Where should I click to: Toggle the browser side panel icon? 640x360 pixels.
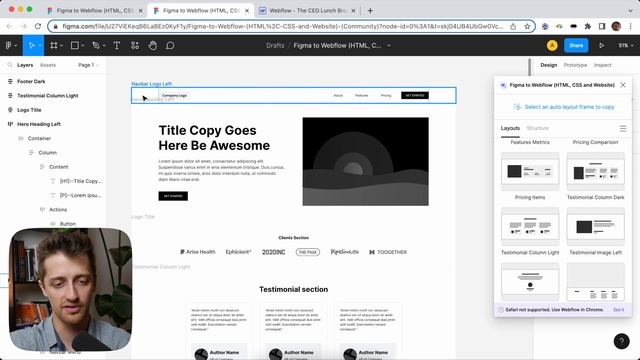[x=602, y=26]
